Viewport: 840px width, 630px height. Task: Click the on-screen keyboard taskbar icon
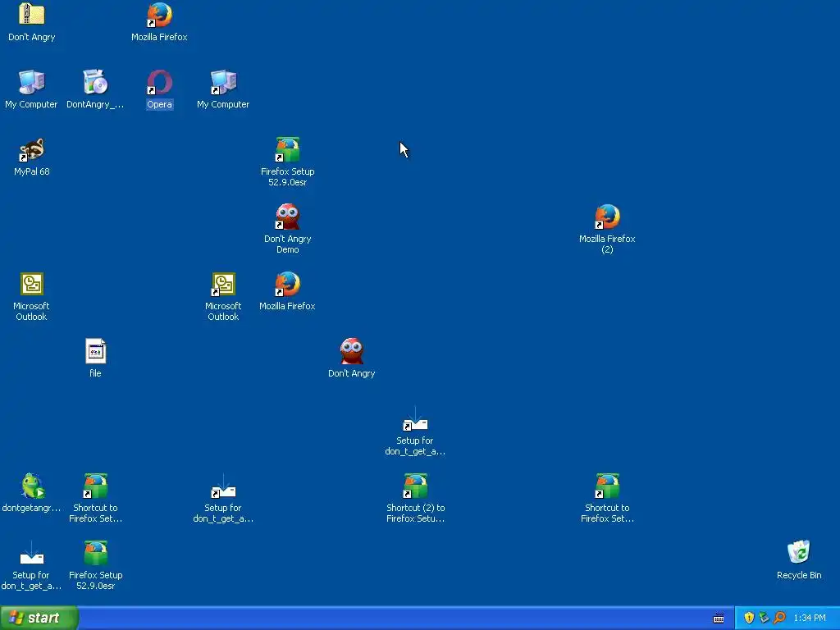click(x=719, y=619)
